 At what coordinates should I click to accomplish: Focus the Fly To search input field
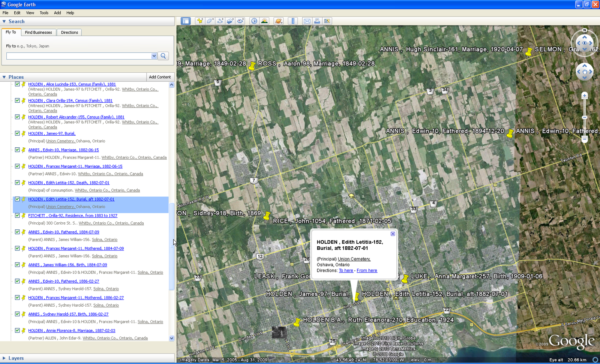pos(79,56)
